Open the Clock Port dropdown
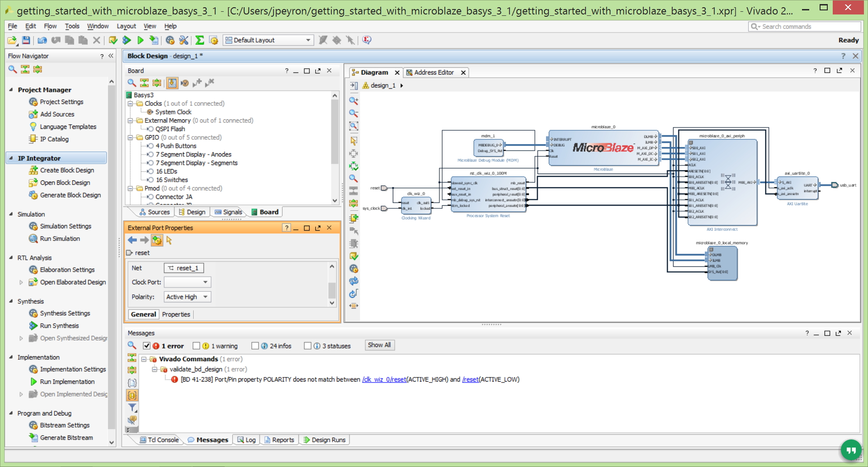This screenshot has width=868, height=467. coord(187,282)
